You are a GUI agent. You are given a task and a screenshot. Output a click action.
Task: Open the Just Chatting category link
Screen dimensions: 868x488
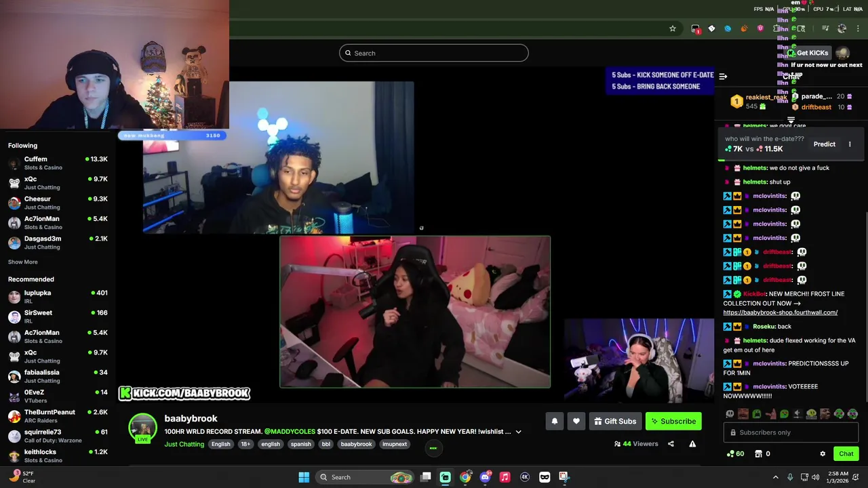pos(184,445)
